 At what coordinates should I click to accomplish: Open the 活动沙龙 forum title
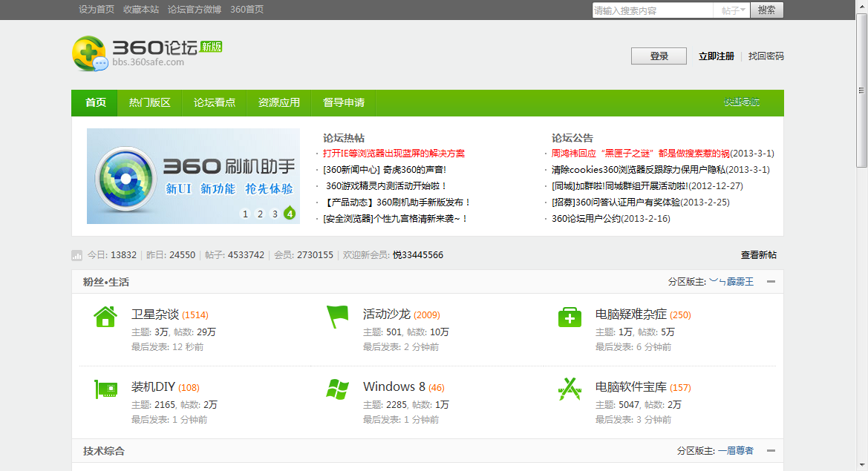click(x=387, y=314)
